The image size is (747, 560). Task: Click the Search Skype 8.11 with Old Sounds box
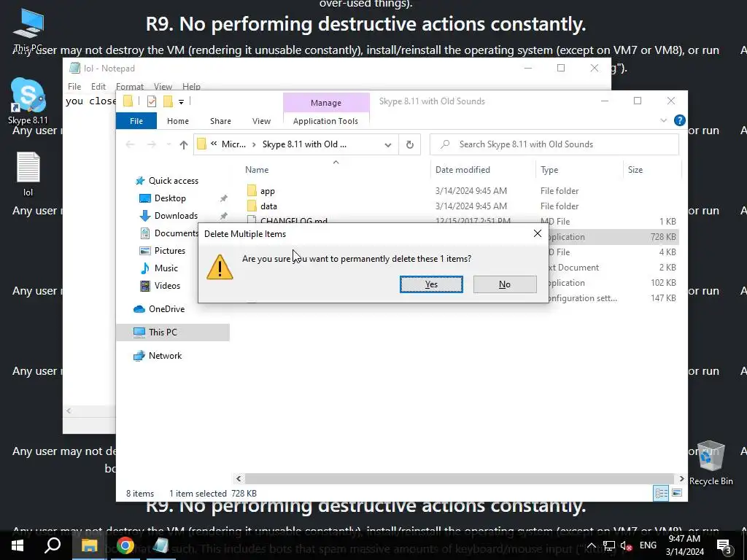[554, 144]
